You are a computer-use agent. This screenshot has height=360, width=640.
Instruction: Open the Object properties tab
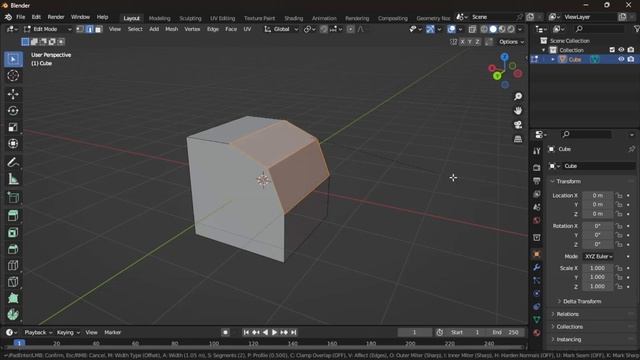(537, 254)
